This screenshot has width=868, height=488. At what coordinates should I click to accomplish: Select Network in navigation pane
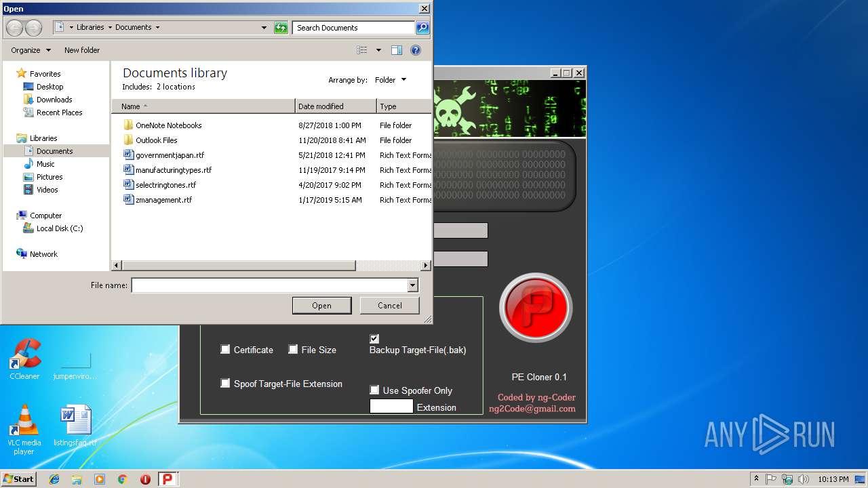[43, 254]
